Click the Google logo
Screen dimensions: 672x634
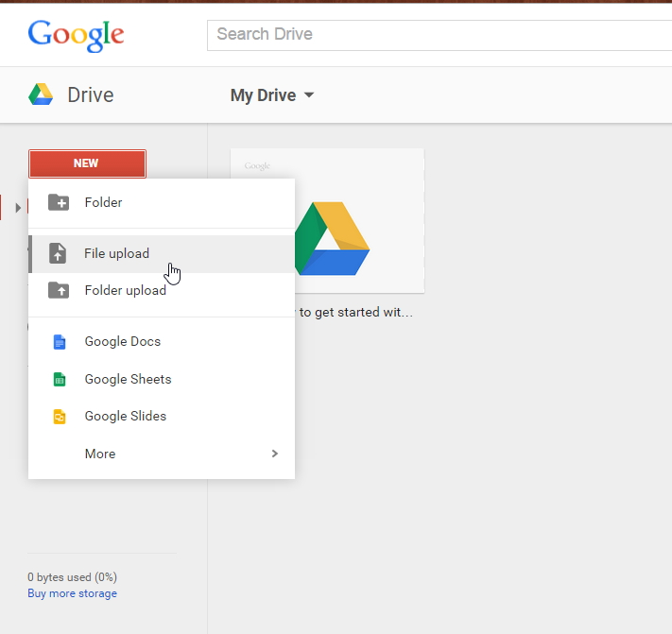click(x=76, y=36)
